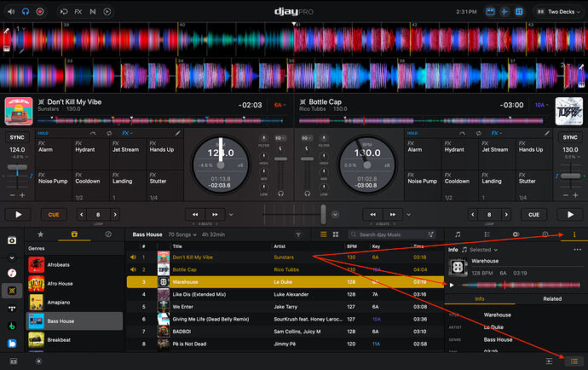Image resolution: width=588 pixels, height=370 pixels.
Task: Click the left deck CUE button
Action: [x=54, y=215]
